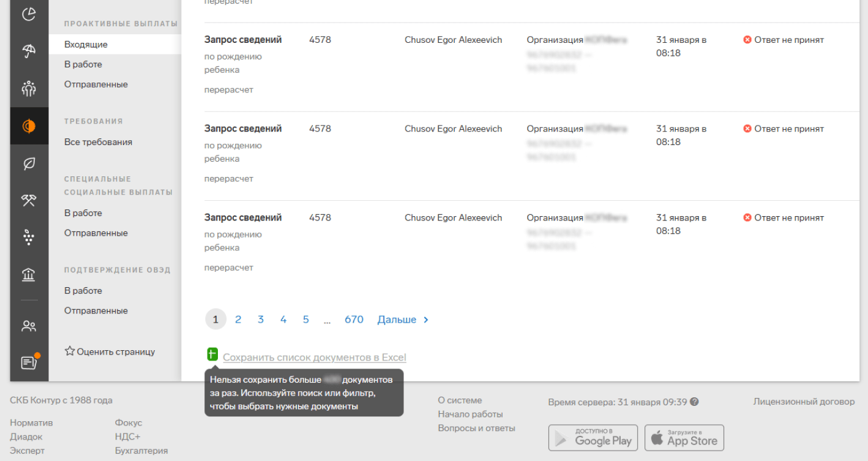Click the umbrella icon in left sidebar
Image resolution: width=868 pixels, height=461 pixels.
29,51
